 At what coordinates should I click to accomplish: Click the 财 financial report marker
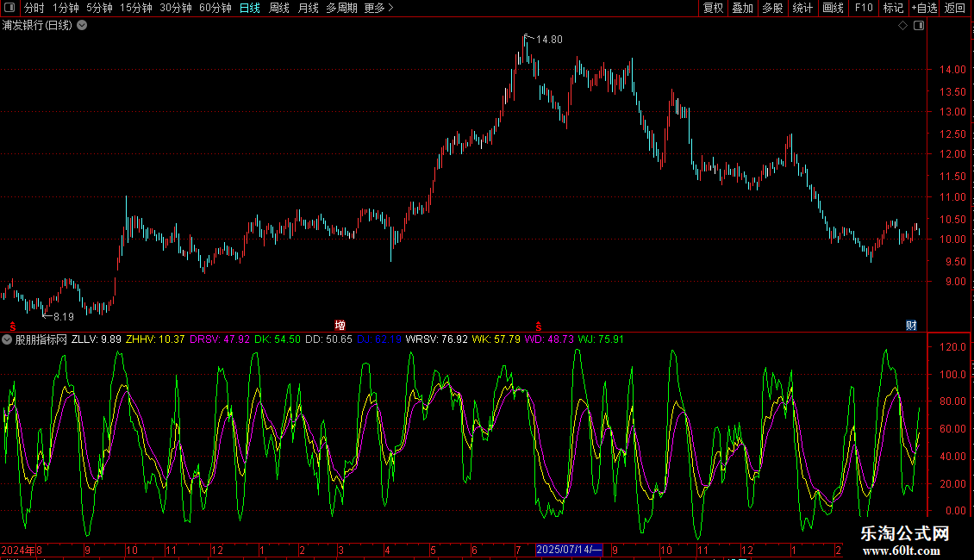(x=911, y=326)
